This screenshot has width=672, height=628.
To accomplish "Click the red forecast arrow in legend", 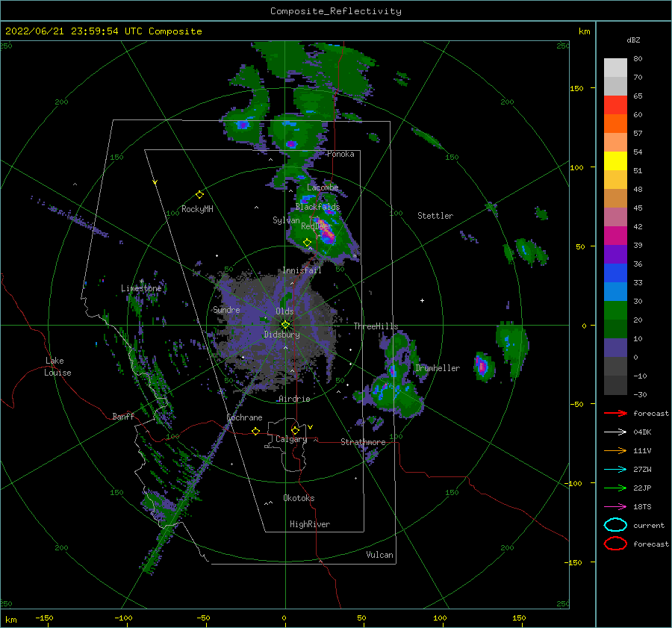I will point(615,413).
